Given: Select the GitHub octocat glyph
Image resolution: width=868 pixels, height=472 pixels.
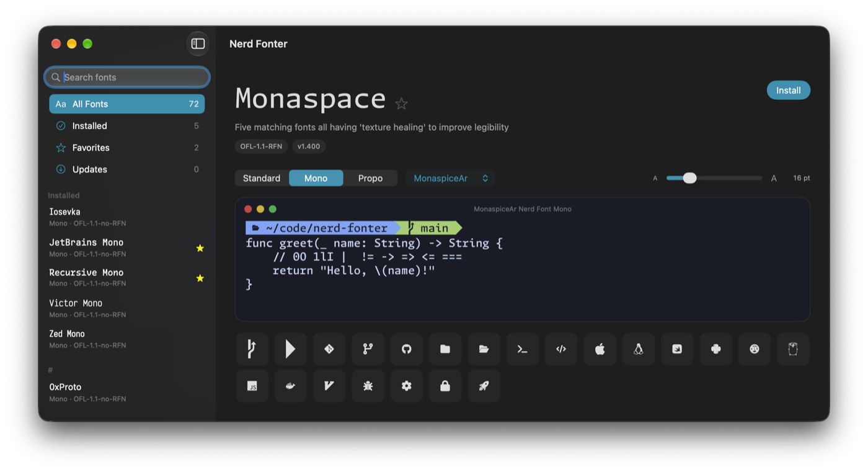Looking at the screenshot, I should point(407,349).
